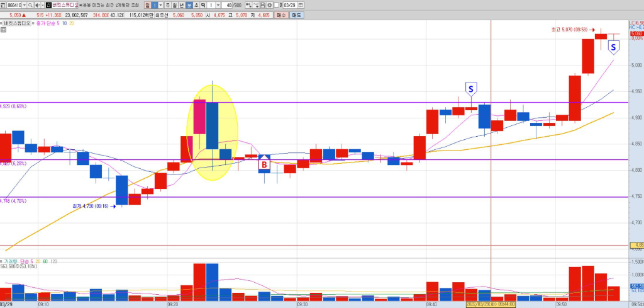Click the candle count field 48
This screenshot has width=644, height=308.
tap(228, 5)
